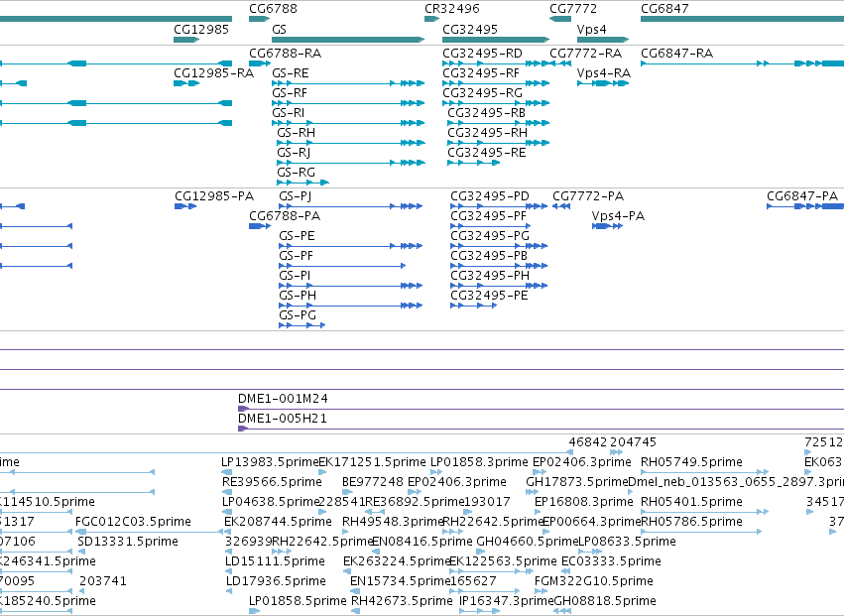The image size is (844, 616).
Task: Select the CR32496 gene label
Action: coord(451,9)
